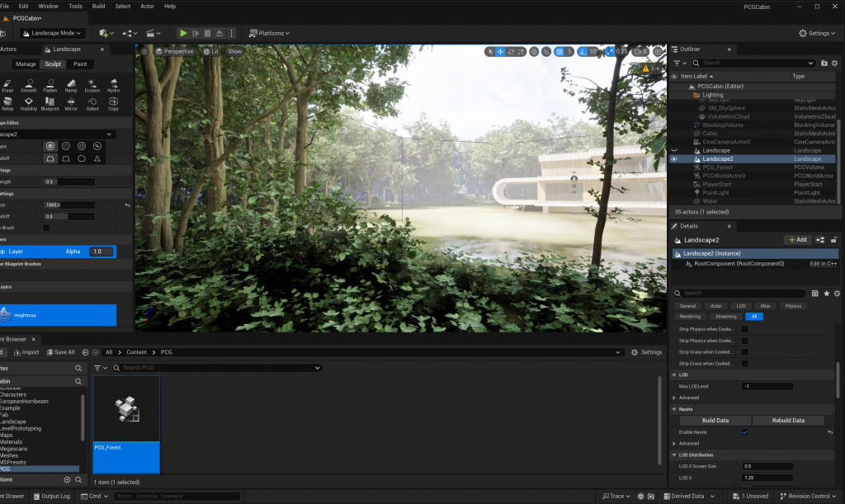The width and height of the screenshot is (845, 504).
Task: Select the Hydro erosion tool
Action: point(113,85)
